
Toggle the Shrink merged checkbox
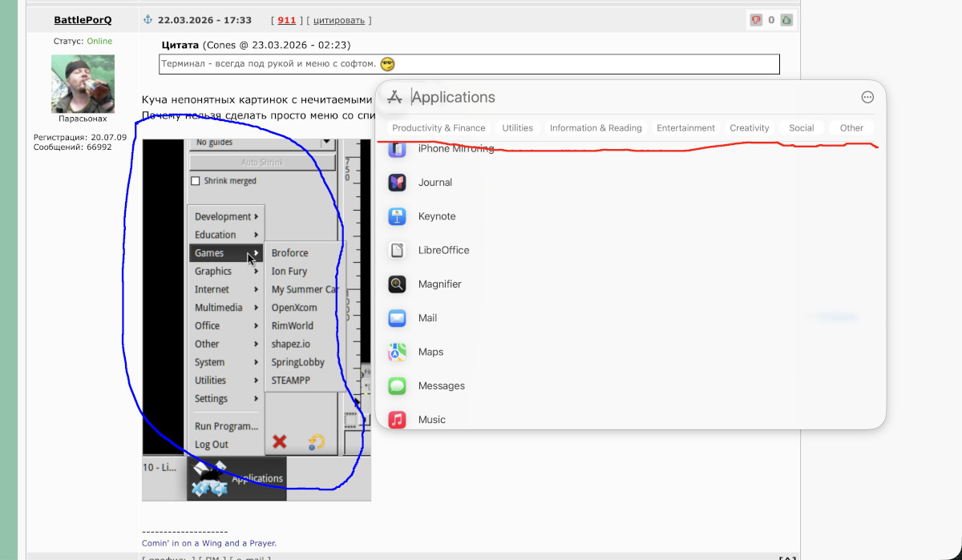click(195, 181)
